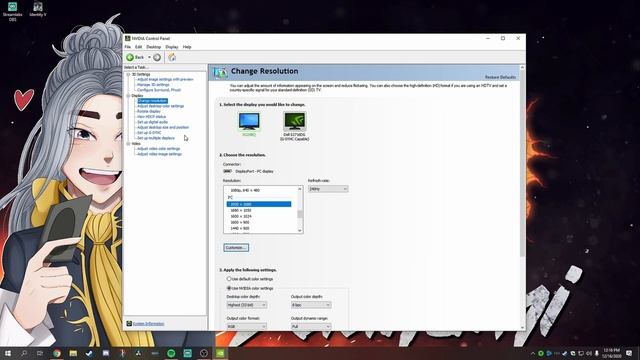Collapse the 3D Settings tree node

(x=128, y=75)
